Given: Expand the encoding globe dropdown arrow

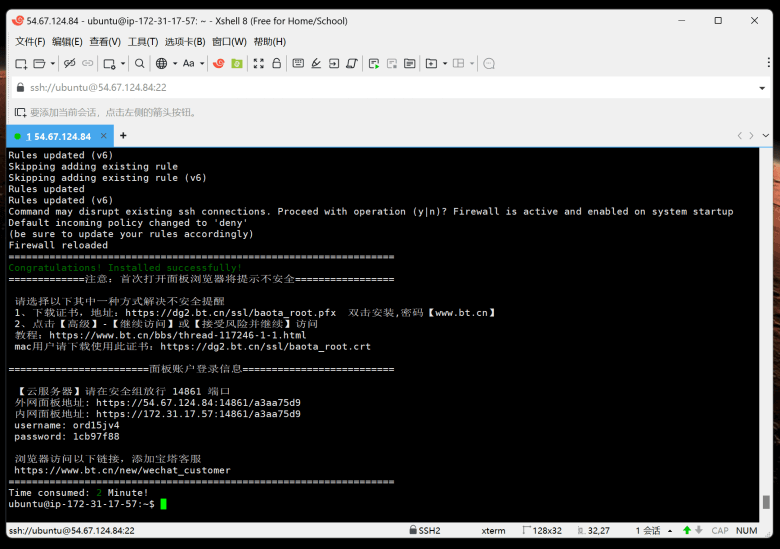Looking at the screenshot, I should point(175,64).
